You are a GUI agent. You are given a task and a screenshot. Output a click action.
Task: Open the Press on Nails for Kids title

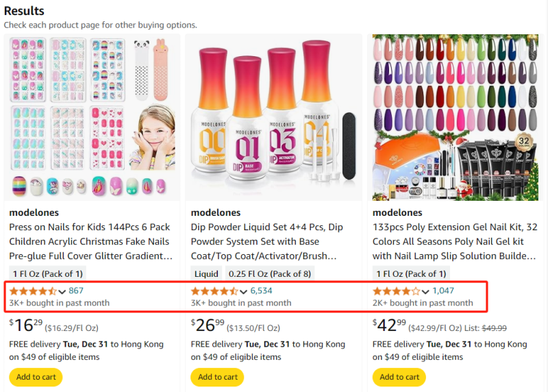90,241
